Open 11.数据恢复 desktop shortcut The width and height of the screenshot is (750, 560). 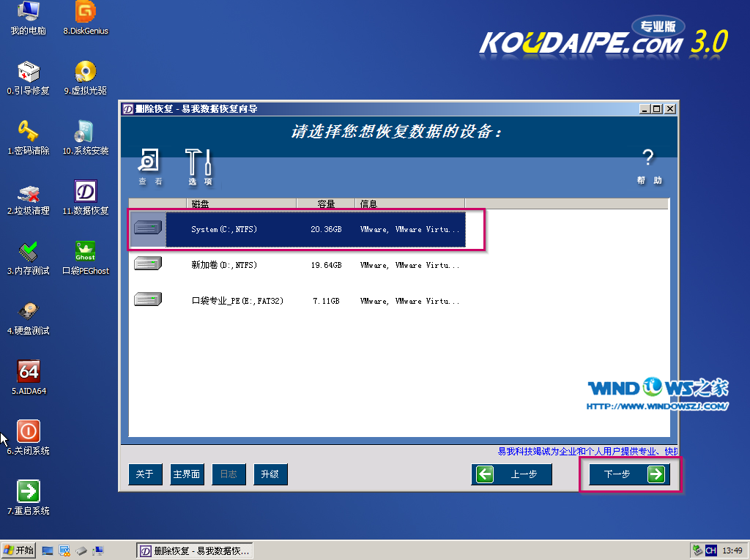86,193
